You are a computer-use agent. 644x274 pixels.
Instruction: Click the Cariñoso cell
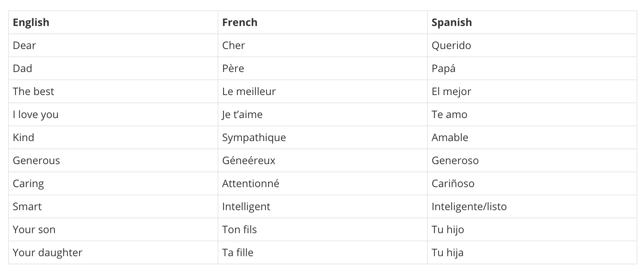(x=532, y=183)
